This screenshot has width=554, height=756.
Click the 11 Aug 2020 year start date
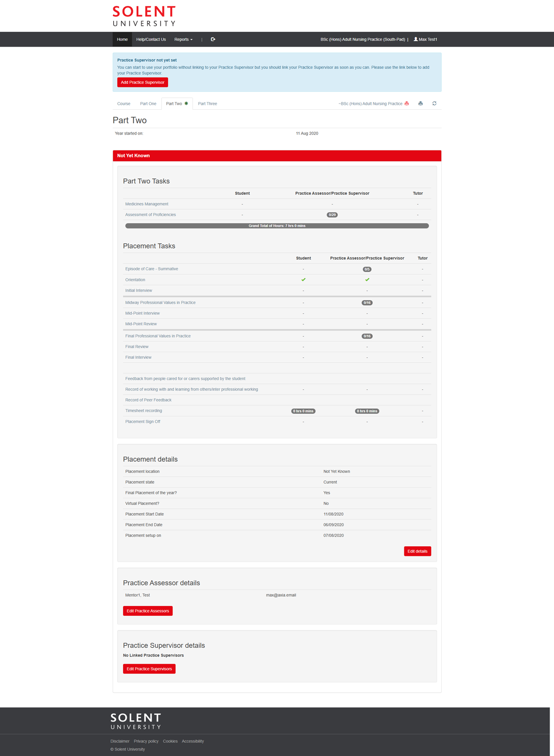coord(307,133)
